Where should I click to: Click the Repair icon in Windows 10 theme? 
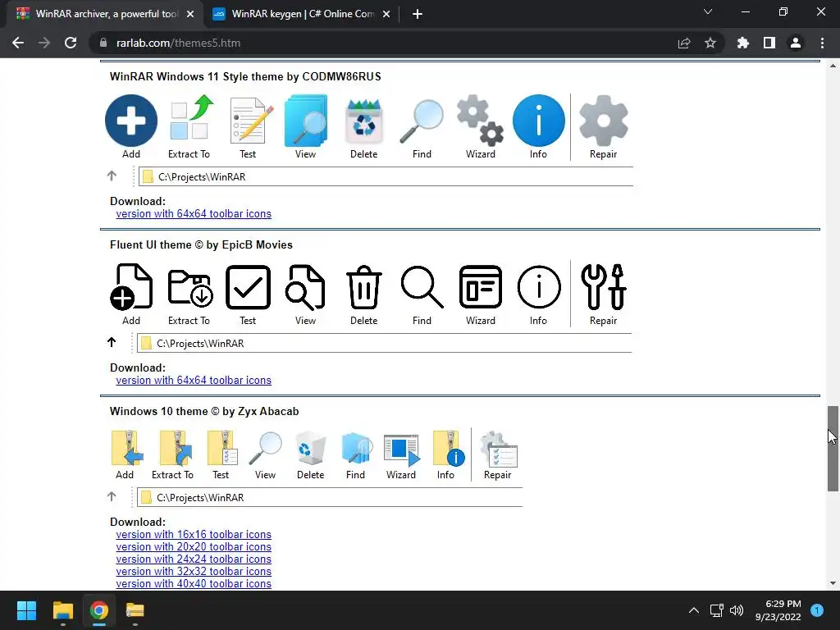point(498,449)
